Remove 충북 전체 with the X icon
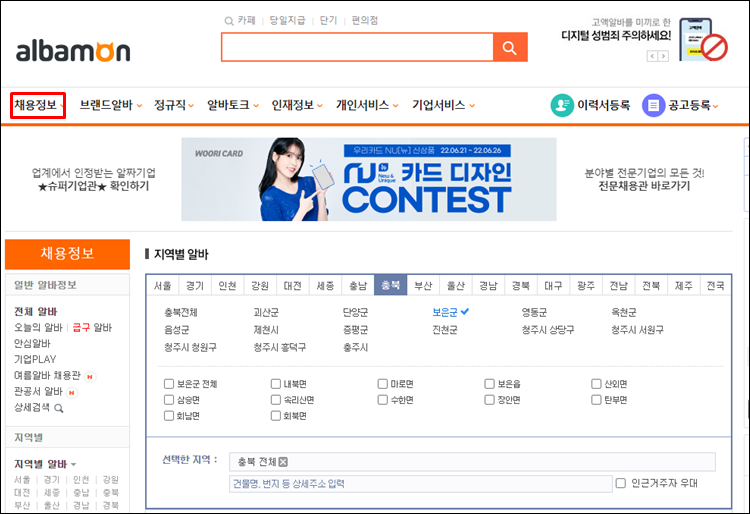750x514 pixels. [283, 462]
